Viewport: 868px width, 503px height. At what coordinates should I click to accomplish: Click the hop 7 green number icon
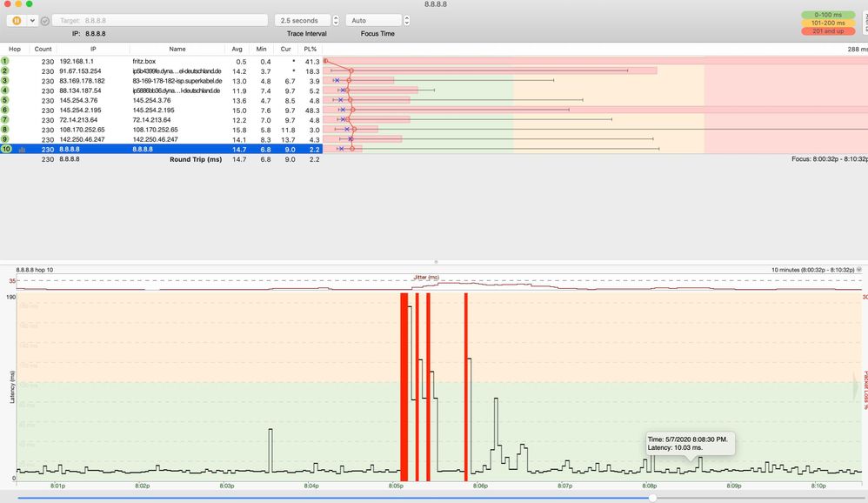[x=5, y=119]
